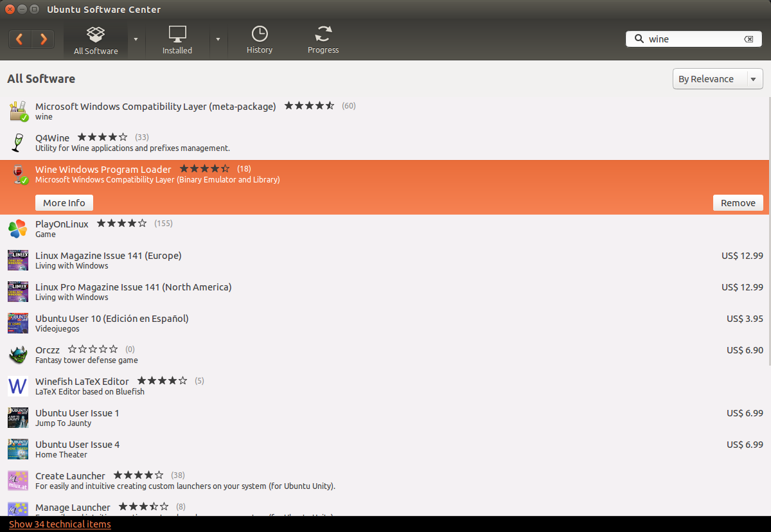Open the Progress view
The image size is (771, 532).
(x=323, y=40)
